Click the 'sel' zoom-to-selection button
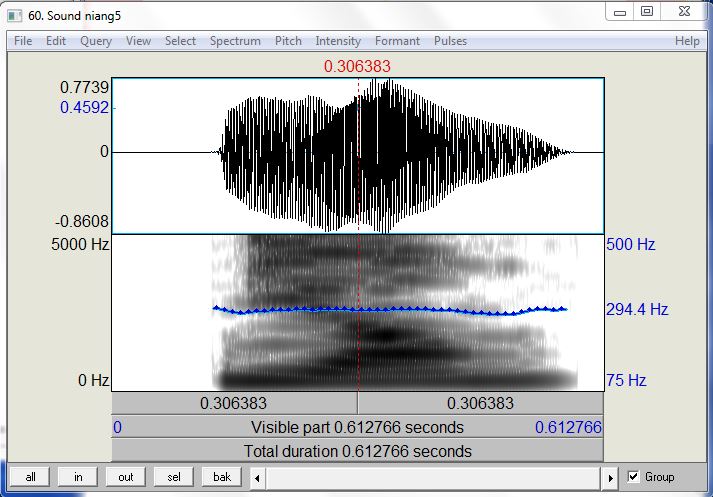 click(174, 477)
